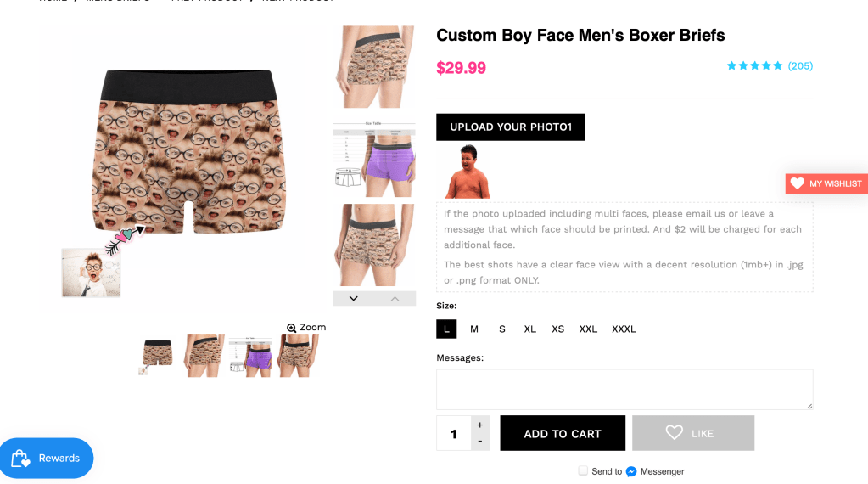Choose size XL option
This screenshot has height=484, width=868.
click(530, 329)
